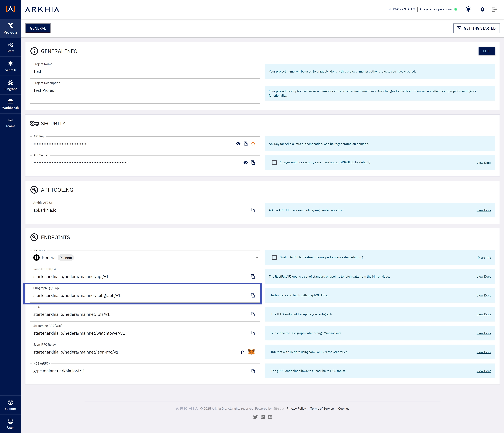Open Terms of Service link
The width and height of the screenshot is (504, 433).
click(x=322, y=408)
